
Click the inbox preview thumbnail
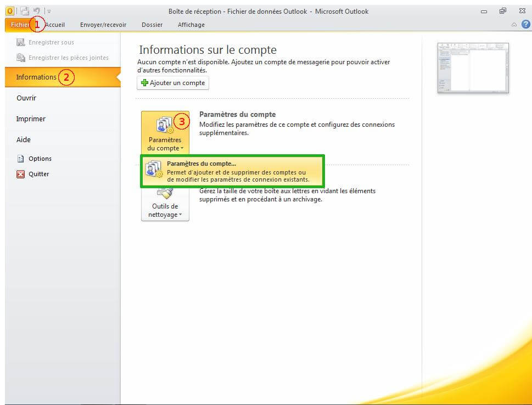(x=473, y=67)
